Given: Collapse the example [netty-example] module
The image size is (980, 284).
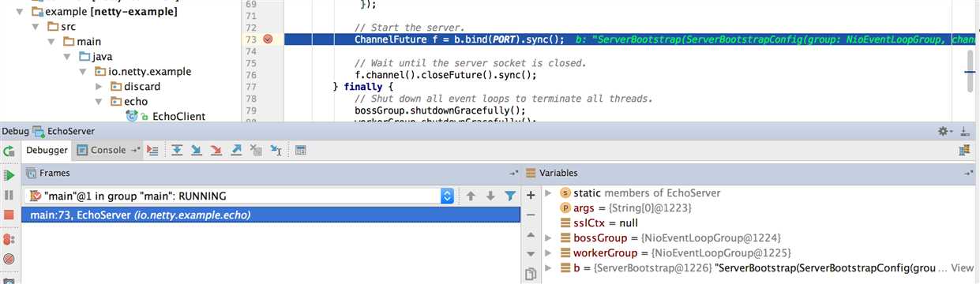Looking at the screenshot, I should [x=21, y=12].
